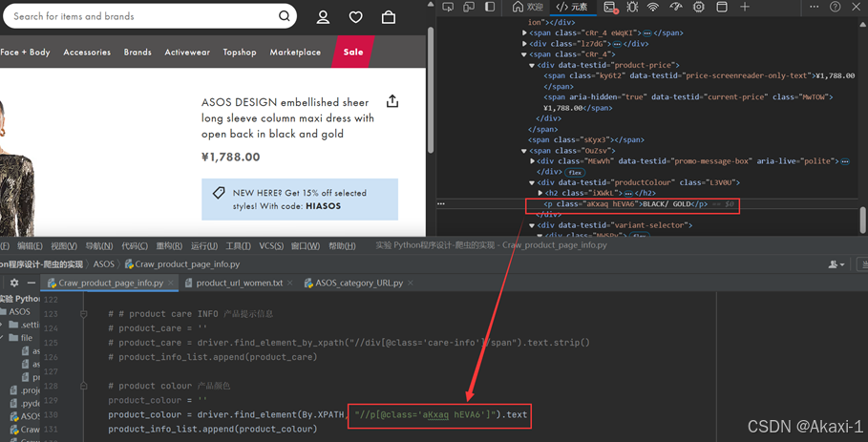Open the VCS(S) menu
This screenshot has width=868, height=442.
271,245
